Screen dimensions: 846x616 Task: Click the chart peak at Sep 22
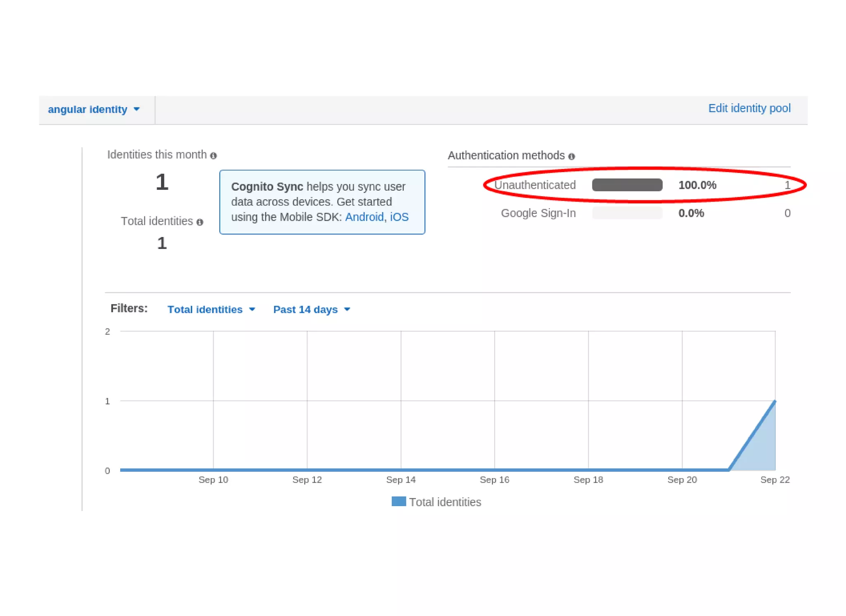point(775,401)
